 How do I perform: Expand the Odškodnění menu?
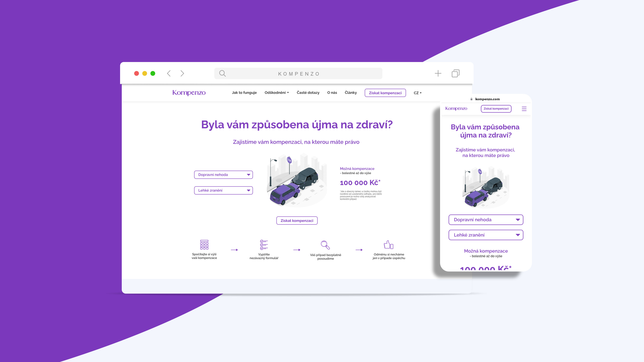pyautogui.click(x=277, y=93)
